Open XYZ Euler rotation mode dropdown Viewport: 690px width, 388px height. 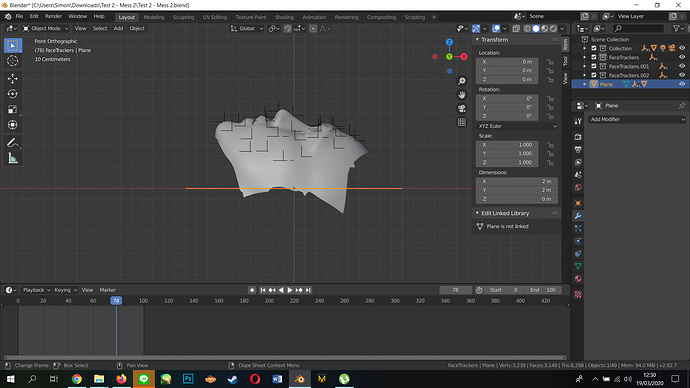pyautogui.click(x=517, y=126)
